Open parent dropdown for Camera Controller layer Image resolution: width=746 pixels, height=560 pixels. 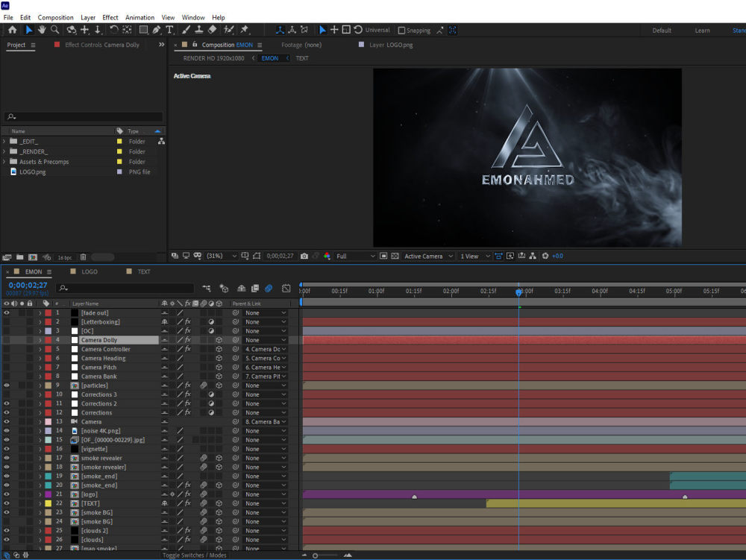point(266,350)
